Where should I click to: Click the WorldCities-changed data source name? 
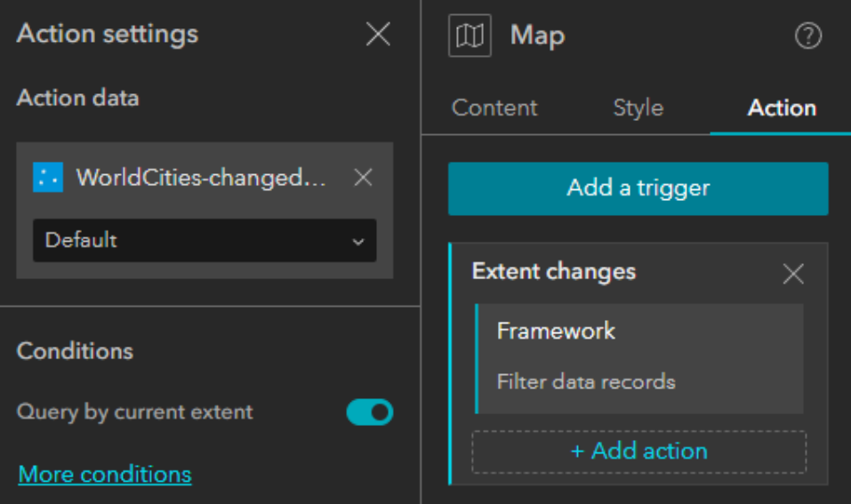coord(201,178)
